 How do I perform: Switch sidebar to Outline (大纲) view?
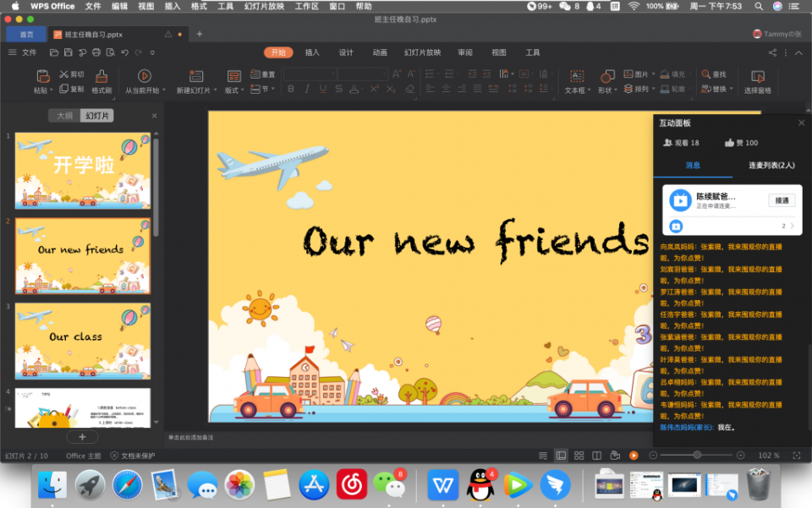64,116
